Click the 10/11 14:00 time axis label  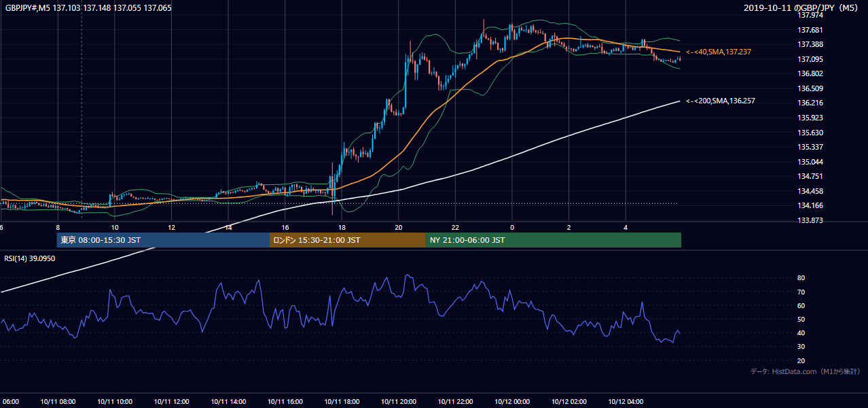[228, 401]
